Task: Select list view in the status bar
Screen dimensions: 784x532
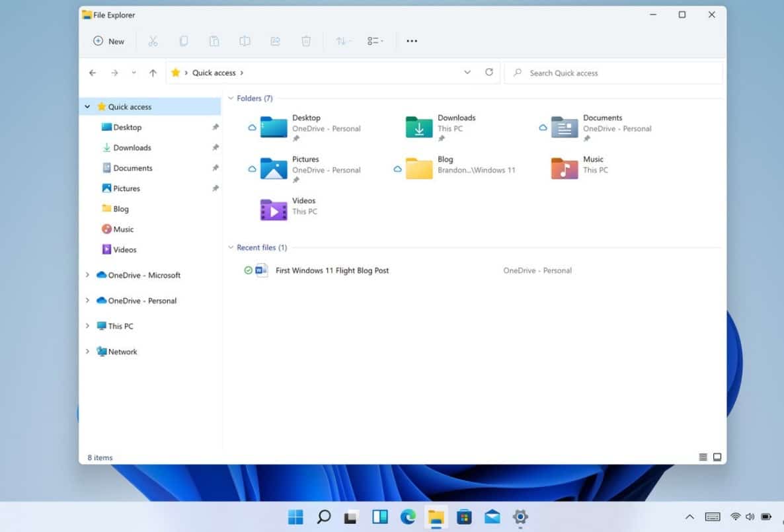Action: point(703,457)
